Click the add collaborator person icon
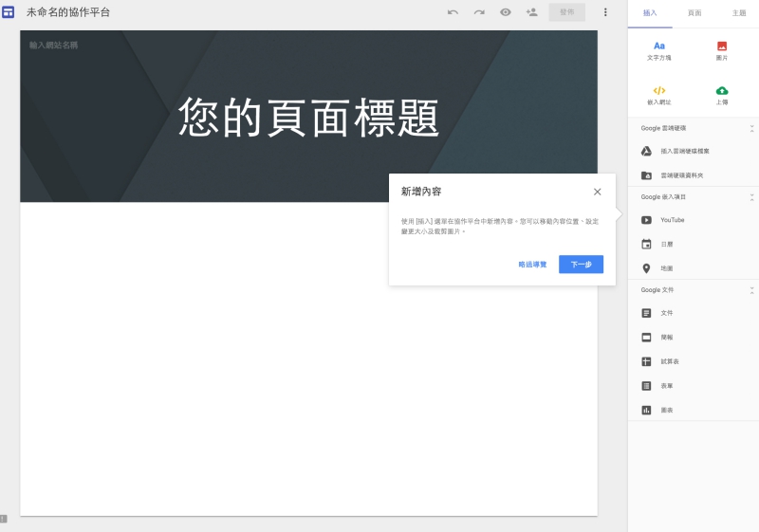 [531, 12]
